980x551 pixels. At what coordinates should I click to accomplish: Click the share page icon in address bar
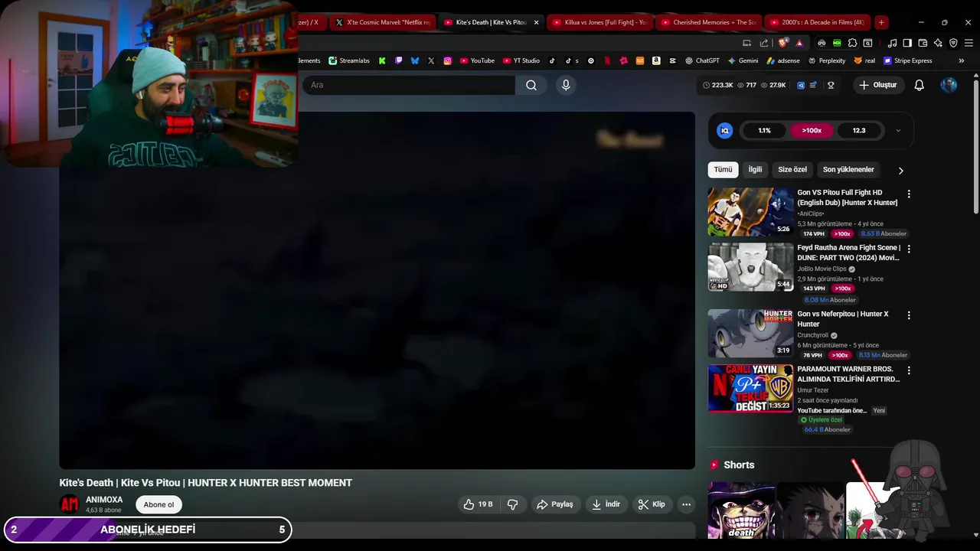tap(763, 43)
